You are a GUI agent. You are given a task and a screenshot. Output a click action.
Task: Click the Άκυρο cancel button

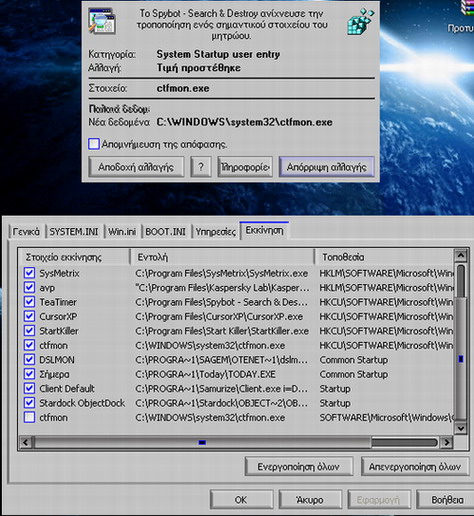click(x=310, y=500)
